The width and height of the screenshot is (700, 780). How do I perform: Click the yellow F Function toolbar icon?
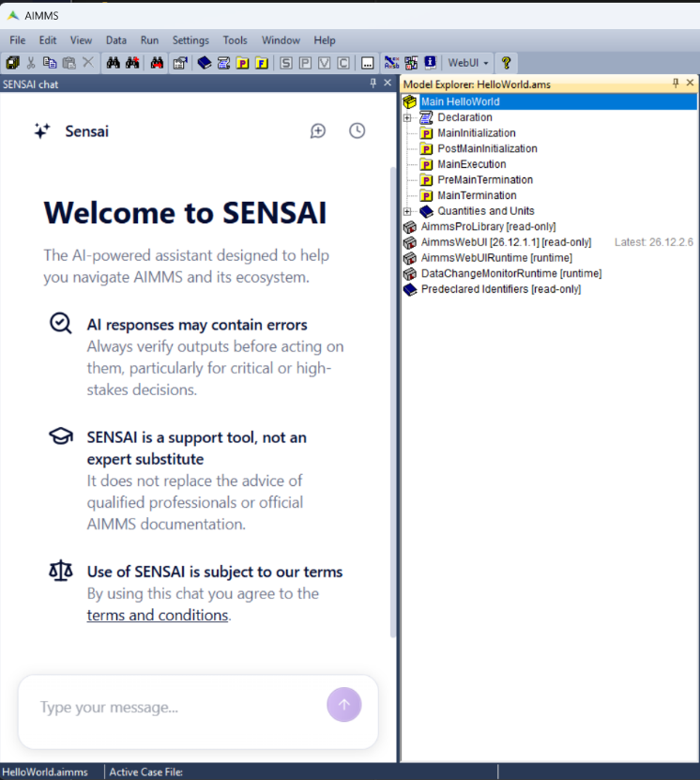point(262,63)
